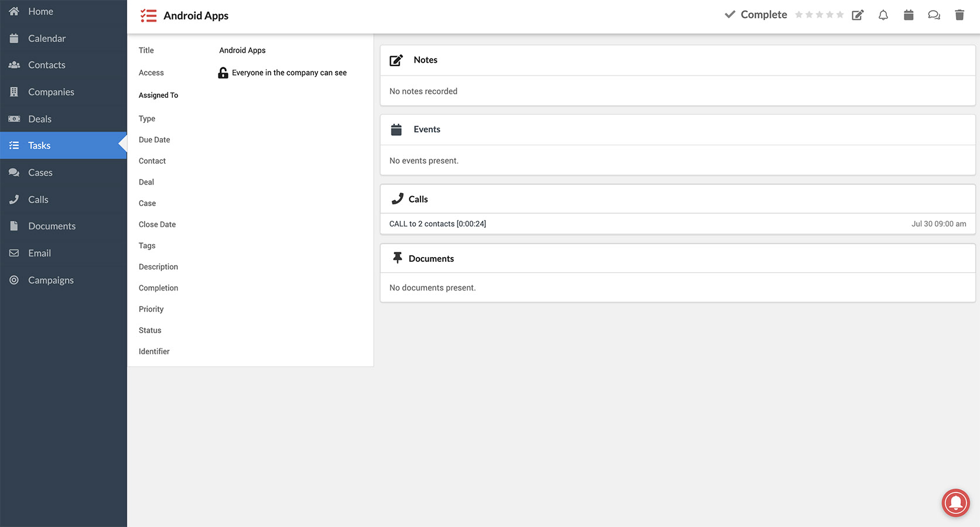Open the red notification bell bubble

point(956,502)
